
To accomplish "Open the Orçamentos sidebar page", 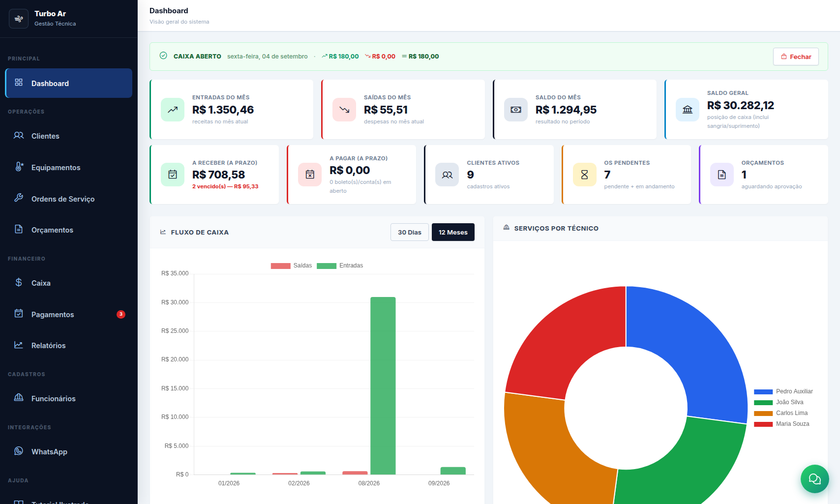I will (x=69, y=230).
